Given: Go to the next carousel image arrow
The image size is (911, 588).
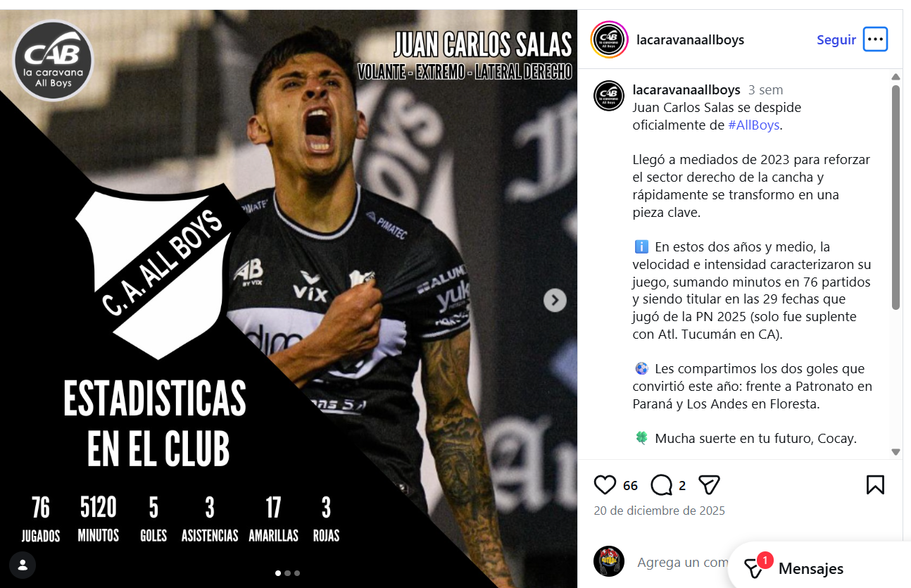Looking at the screenshot, I should pos(555,301).
